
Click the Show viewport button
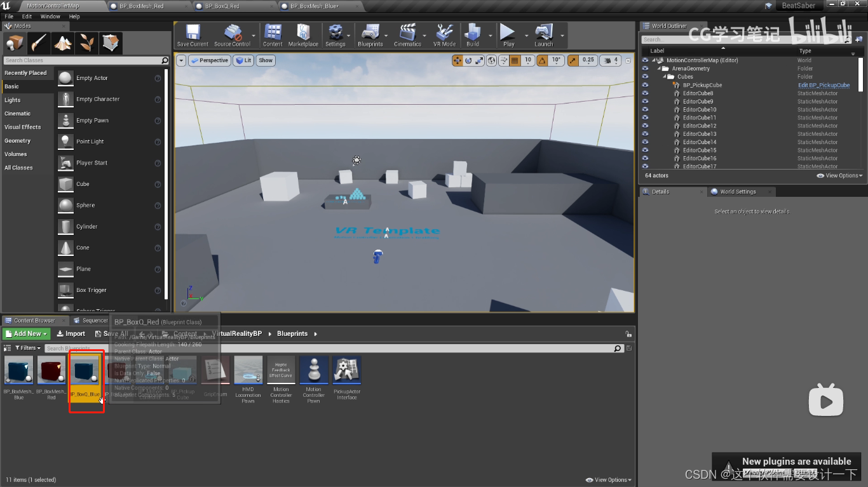[266, 60]
